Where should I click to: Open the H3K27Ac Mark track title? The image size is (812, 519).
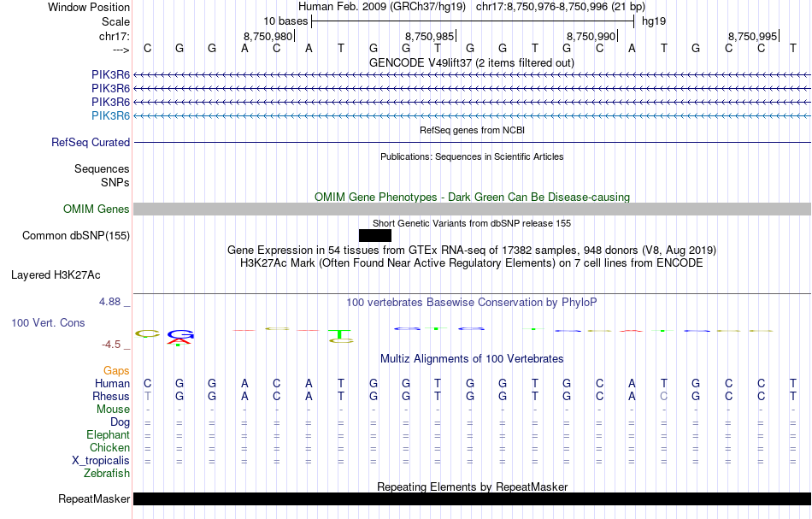coord(472,263)
